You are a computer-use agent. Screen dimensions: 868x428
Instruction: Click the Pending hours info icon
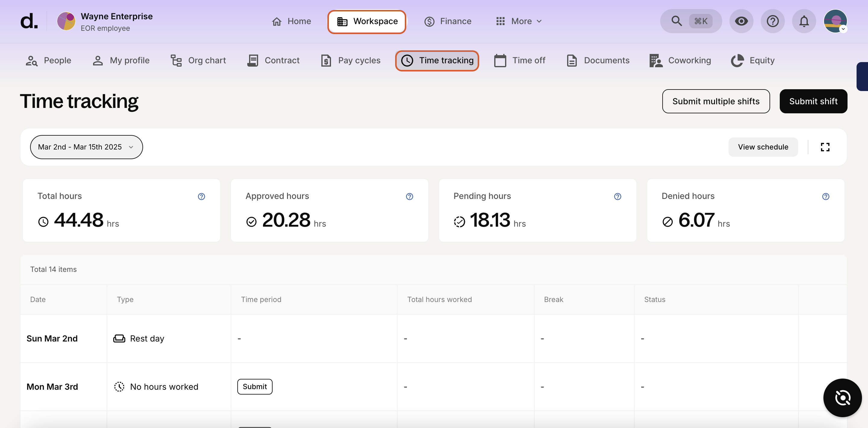click(618, 196)
